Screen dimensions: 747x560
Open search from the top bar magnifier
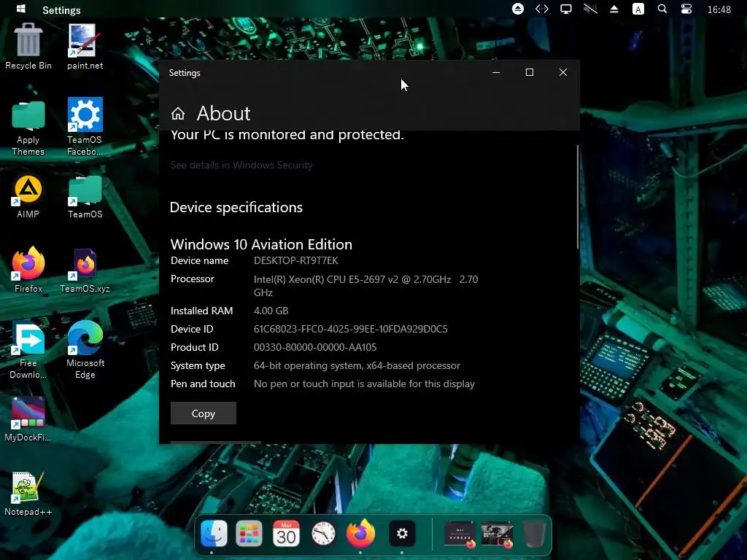pyautogui.click(x=662, y=9)
